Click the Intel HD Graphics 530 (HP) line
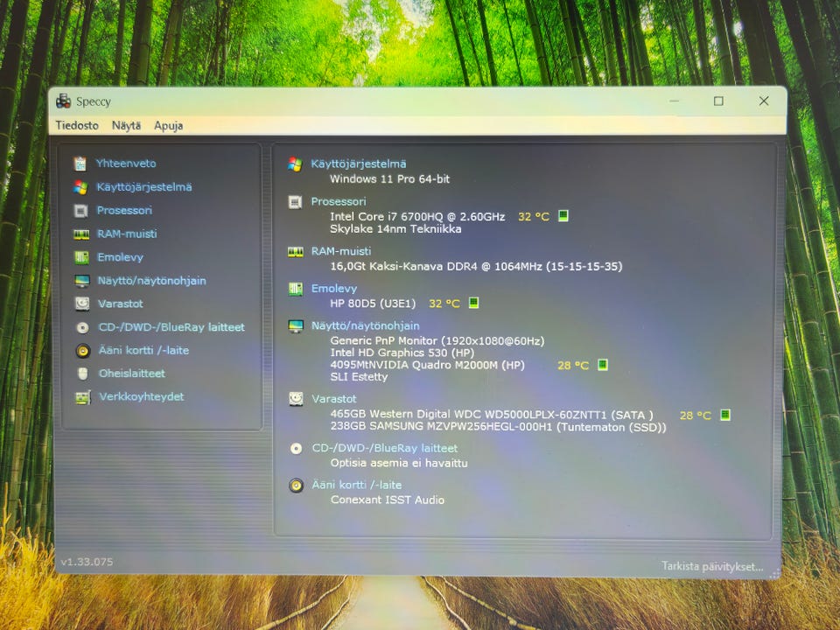840x630 pixels. (x=402, y=353)
